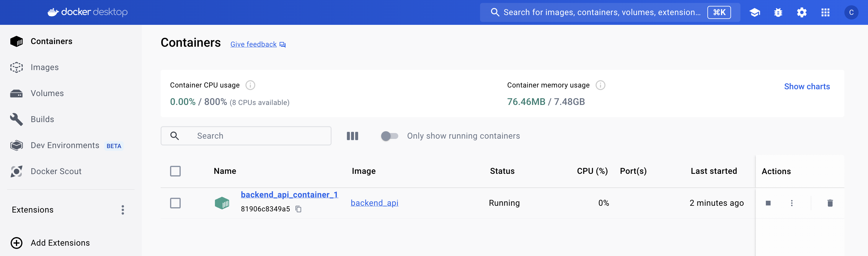
Task: Click the Builds wrench sidebar icon
Action: [17, 119]
